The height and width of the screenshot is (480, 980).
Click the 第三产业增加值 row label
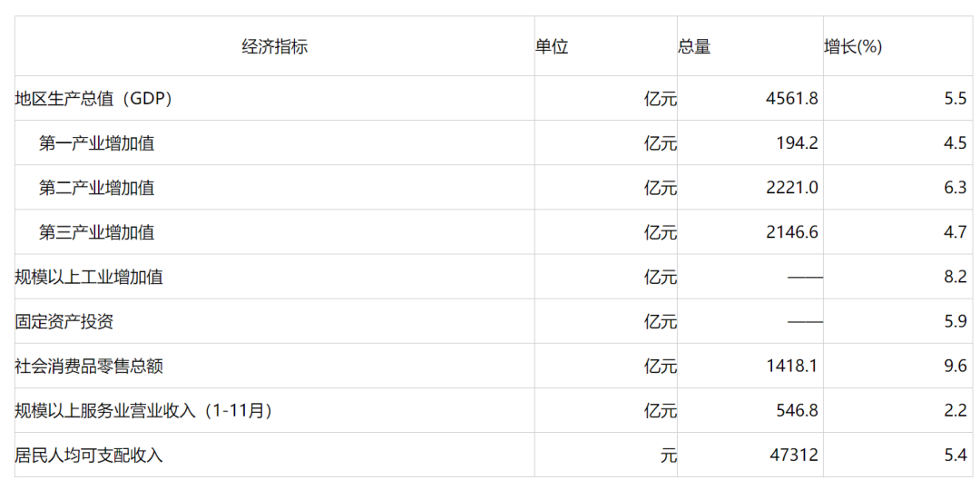[96, 232]
